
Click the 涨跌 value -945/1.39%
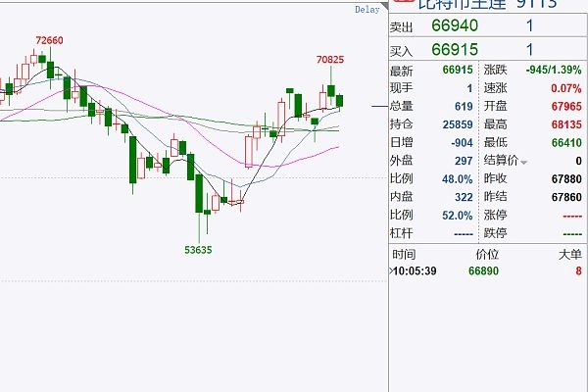tap(554, 71)
